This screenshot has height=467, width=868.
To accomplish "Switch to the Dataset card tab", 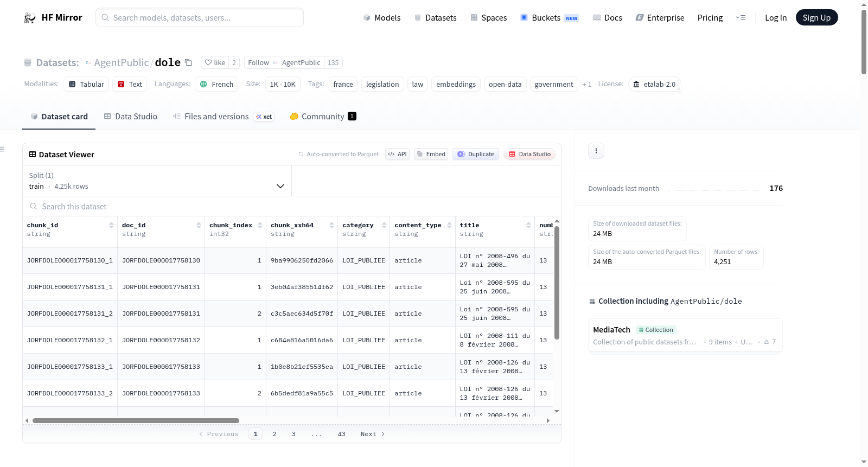I will tap(59, 116).
